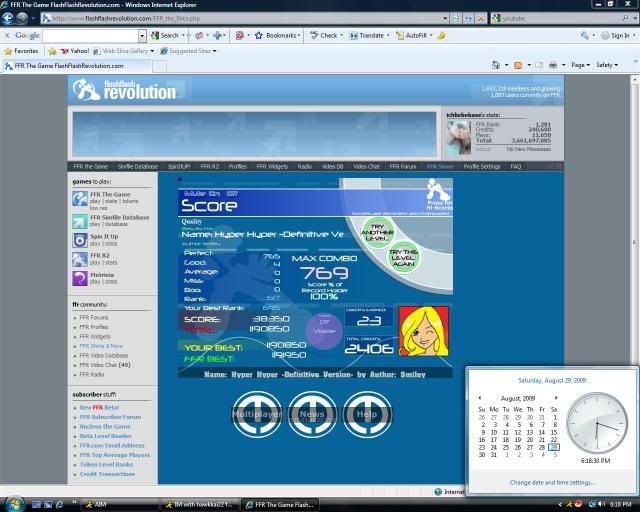Click the FFR The Game sidebar icon

click(x=80, y=198)
